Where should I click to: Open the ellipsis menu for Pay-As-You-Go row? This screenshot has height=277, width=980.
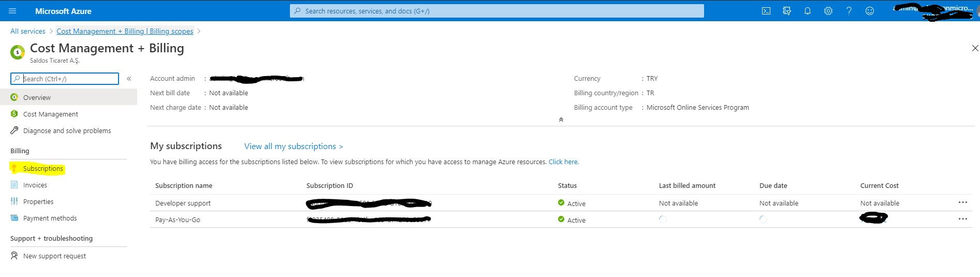[963, 219]
